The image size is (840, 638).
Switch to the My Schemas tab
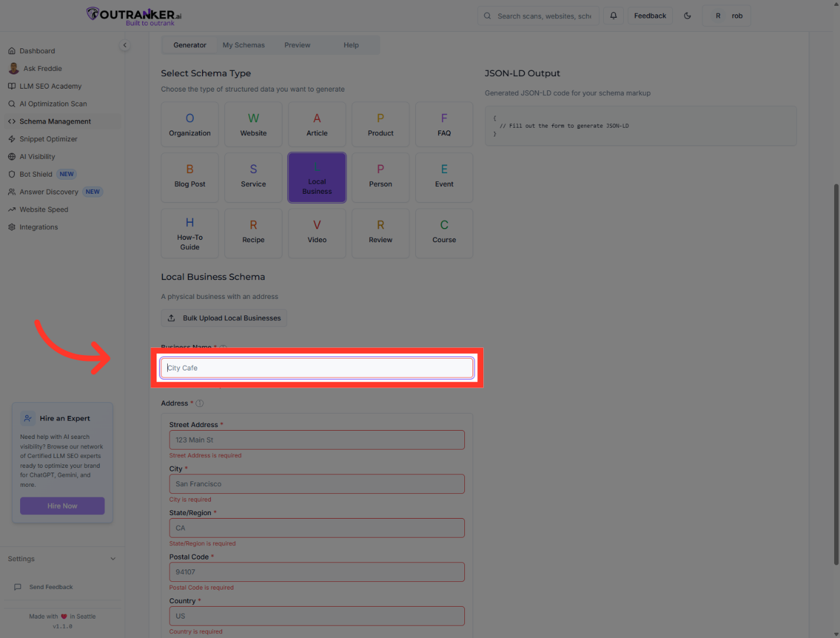point(243,45)
